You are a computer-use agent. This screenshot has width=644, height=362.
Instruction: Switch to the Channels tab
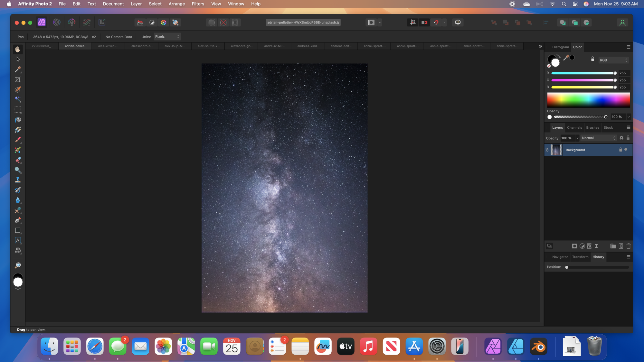[x=574, y=127]
